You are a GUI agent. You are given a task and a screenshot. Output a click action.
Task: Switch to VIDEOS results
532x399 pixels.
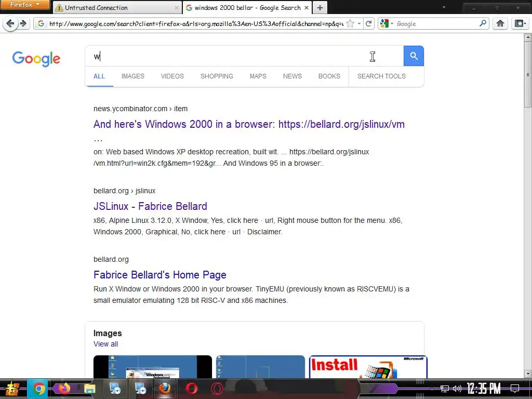[172, 76]
